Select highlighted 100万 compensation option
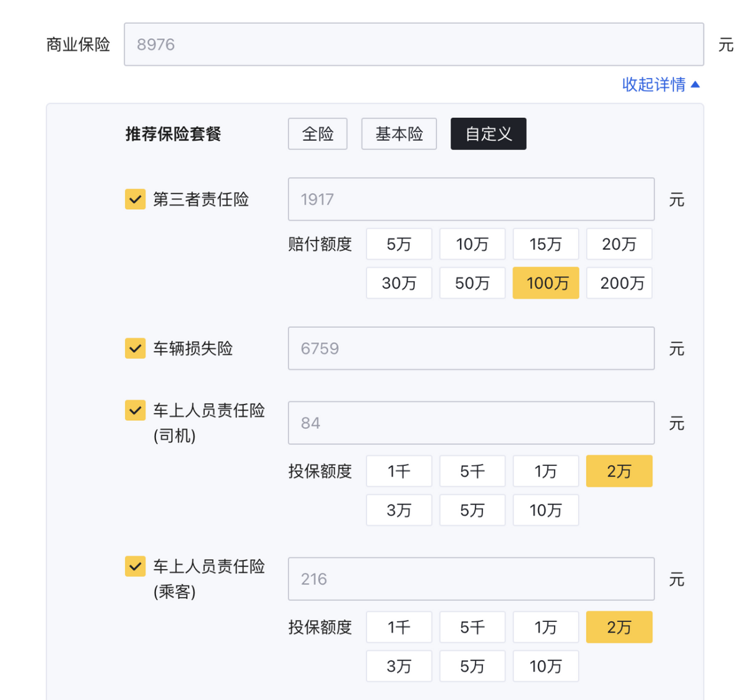Screen dimensions: 749x700 click(x=546, y=283)
